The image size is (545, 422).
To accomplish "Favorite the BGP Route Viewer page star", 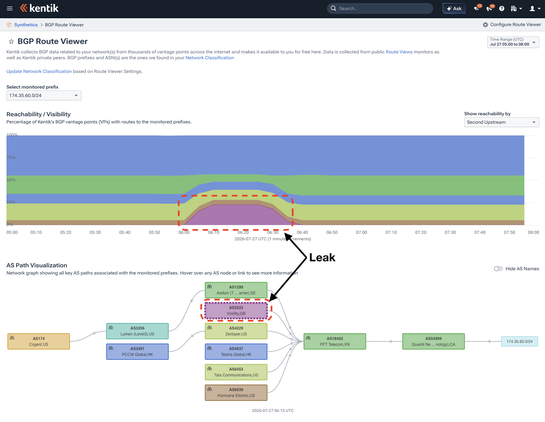I will tap(11, 41).
